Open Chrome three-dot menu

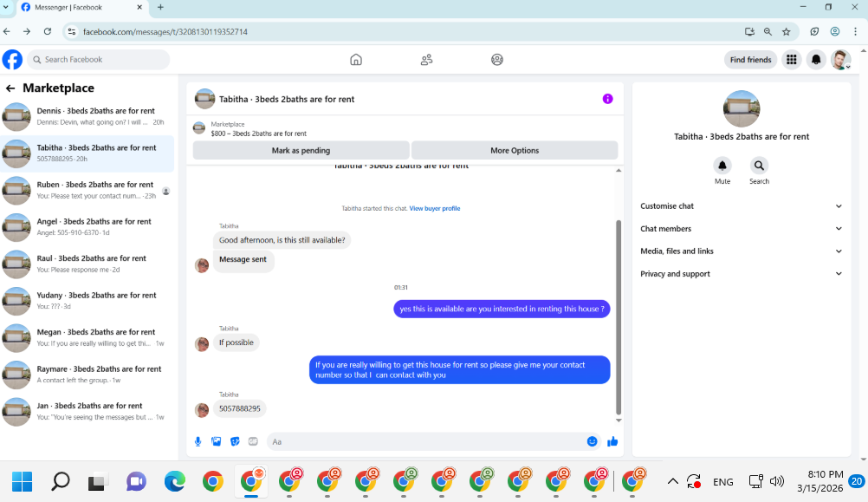[855, 31]
